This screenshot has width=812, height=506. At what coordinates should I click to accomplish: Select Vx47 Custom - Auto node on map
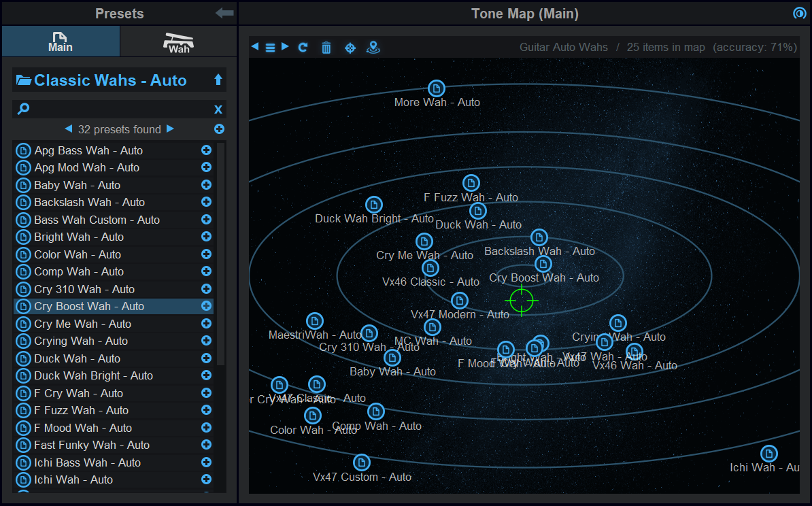point(362,462)
